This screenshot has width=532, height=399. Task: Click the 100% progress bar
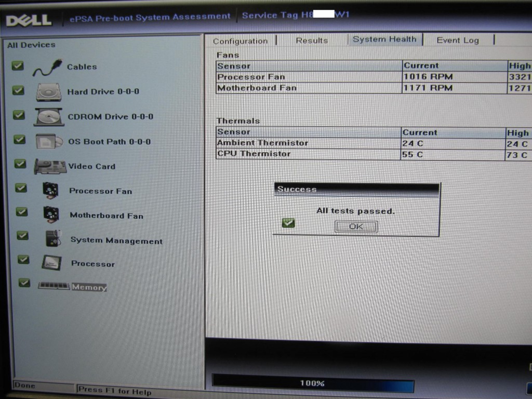(x=312, y=383)
